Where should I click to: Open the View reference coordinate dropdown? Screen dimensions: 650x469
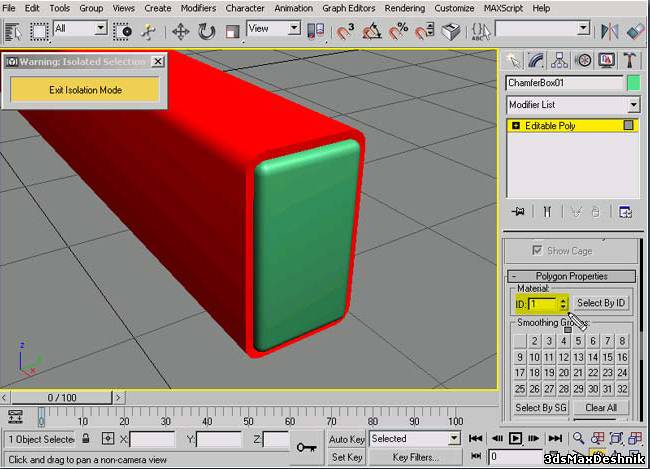point(294,29)
